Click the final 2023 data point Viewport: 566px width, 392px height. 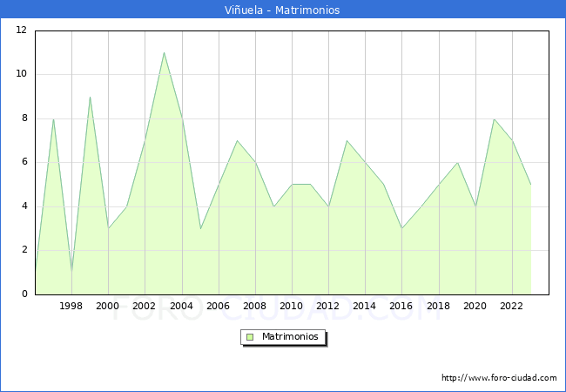click(531, 185)
